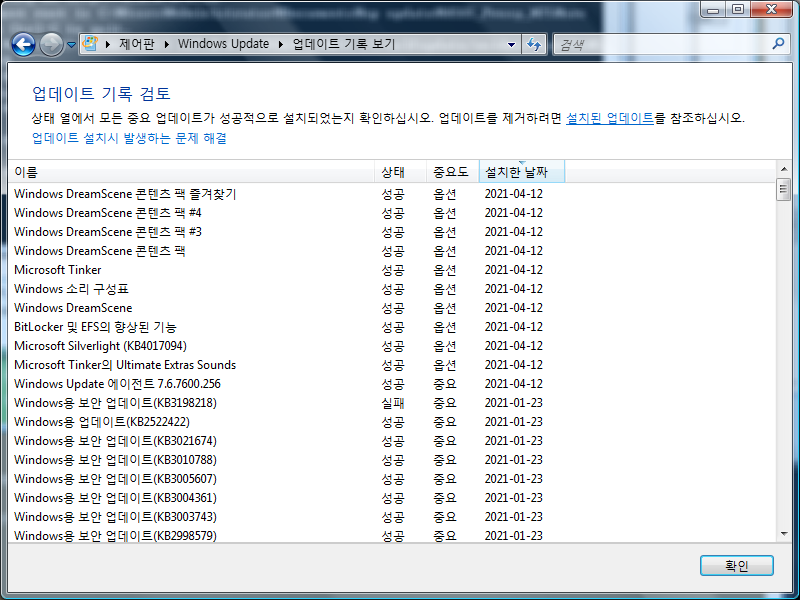
Task: Maximize the window
Action: pos(738,10)
